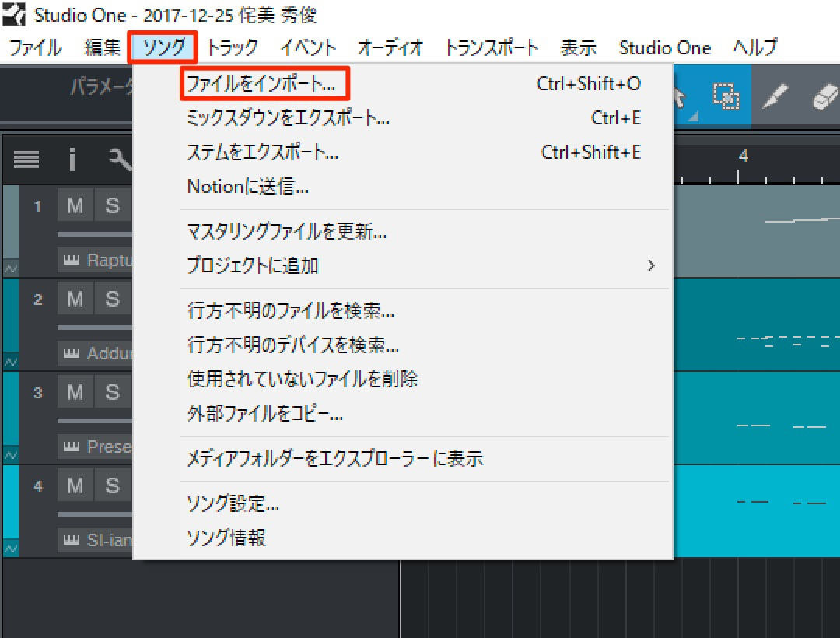This screenshot has height=638, width=840.
Task: Mute track 2
Action: click(75, 298)
